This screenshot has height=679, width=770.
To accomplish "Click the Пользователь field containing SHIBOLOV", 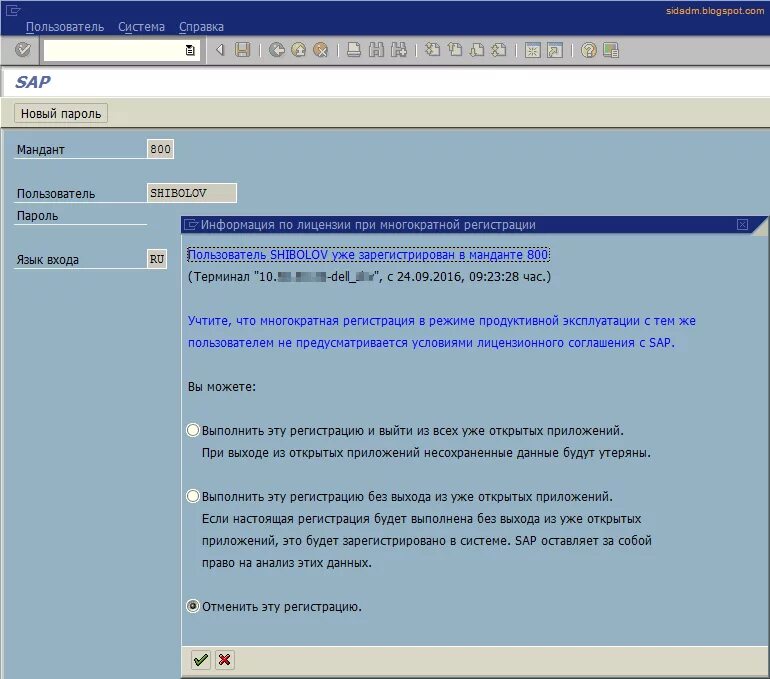I will [192, 193].
